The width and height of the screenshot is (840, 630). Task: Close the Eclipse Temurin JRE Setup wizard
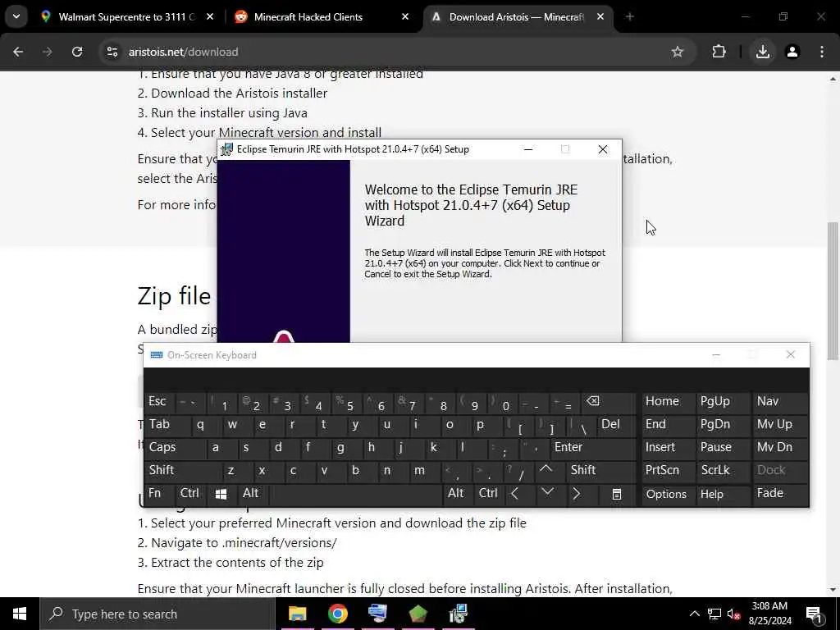(603, 149)
